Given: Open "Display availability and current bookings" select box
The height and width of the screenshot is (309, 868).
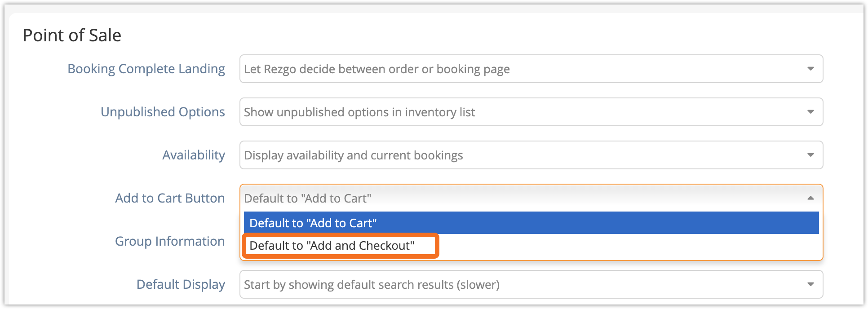Looking at the screenshot, I should (x=531, y=155).
